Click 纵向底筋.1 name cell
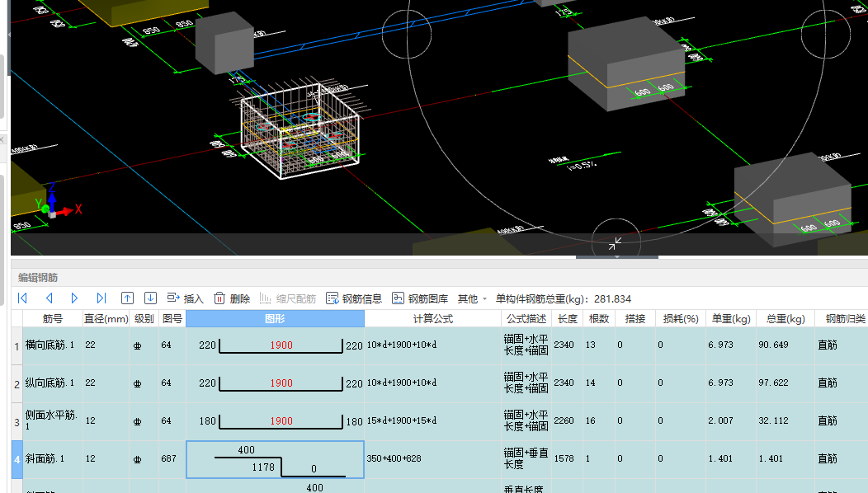The image size is (868, 493). coord(53,383)
